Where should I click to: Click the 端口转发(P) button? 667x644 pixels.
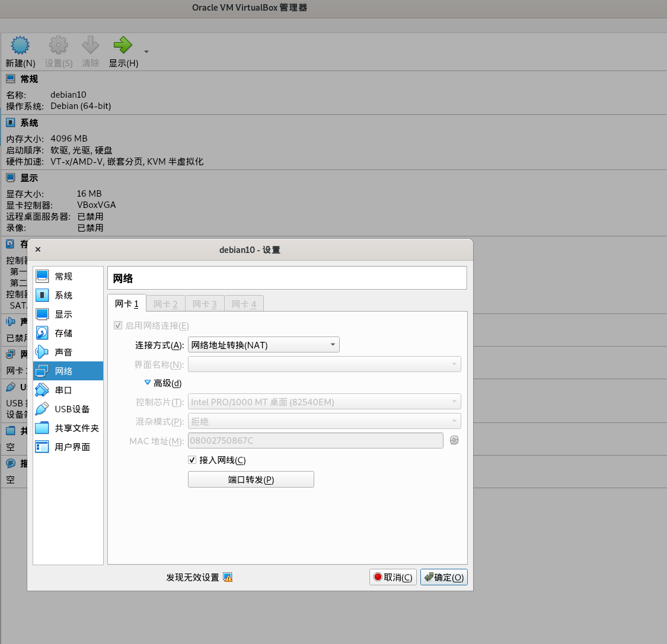point(251,479)
